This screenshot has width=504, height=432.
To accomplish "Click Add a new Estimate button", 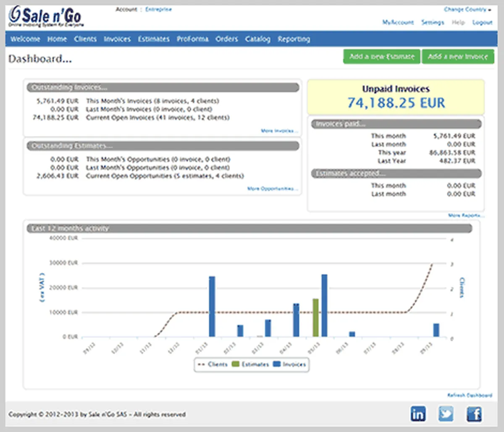I will 382,57.
